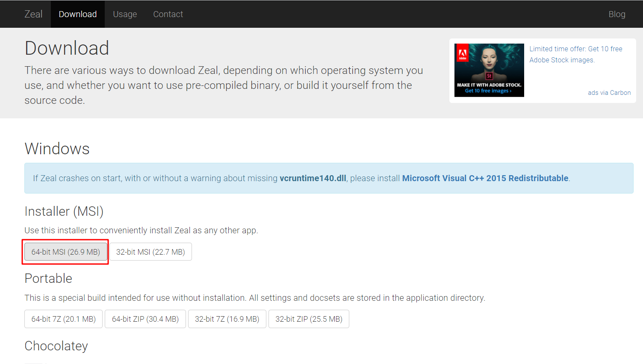The height and width of the screenshot is (364, 643).
Task: Click the Windows section heading
Action: pyautogui.click(x=57, y=149)
